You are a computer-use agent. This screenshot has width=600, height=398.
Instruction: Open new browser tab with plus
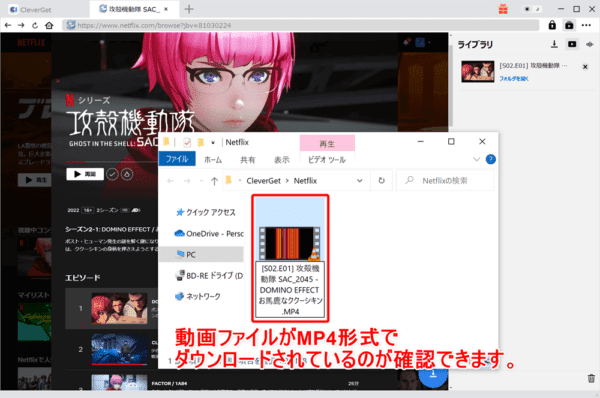click(189, 9)
